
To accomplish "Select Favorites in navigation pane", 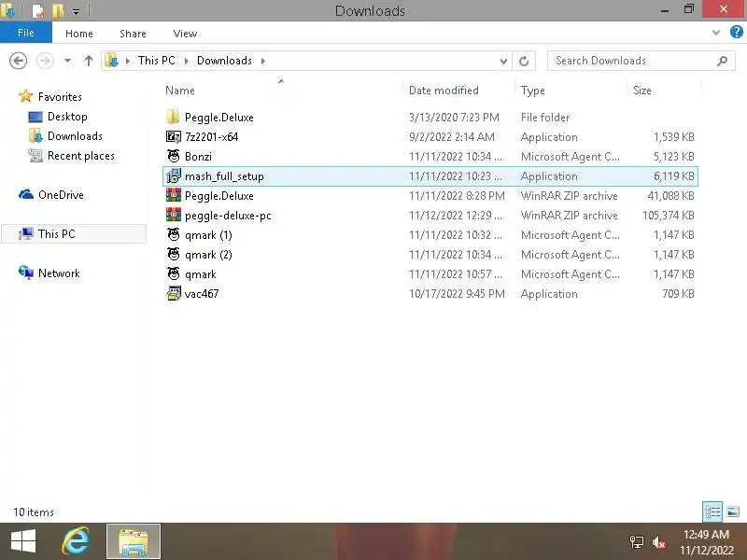I will pyautogui.click(x=60, y=97).
